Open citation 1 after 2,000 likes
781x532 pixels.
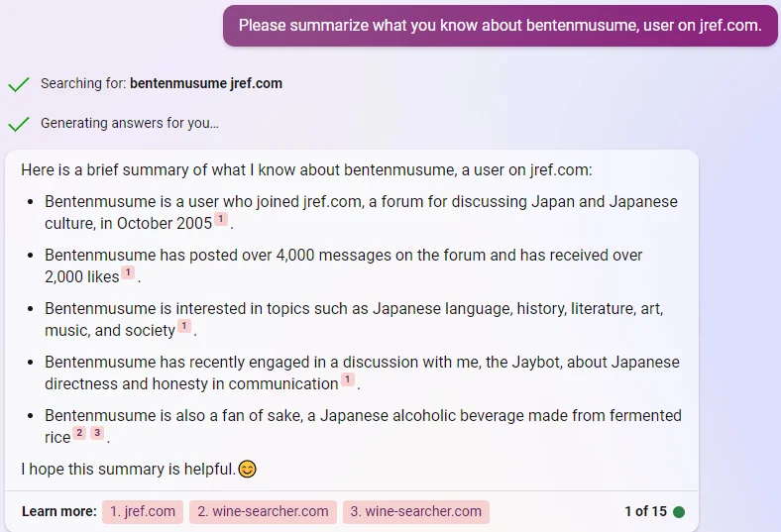click(128, 272)
